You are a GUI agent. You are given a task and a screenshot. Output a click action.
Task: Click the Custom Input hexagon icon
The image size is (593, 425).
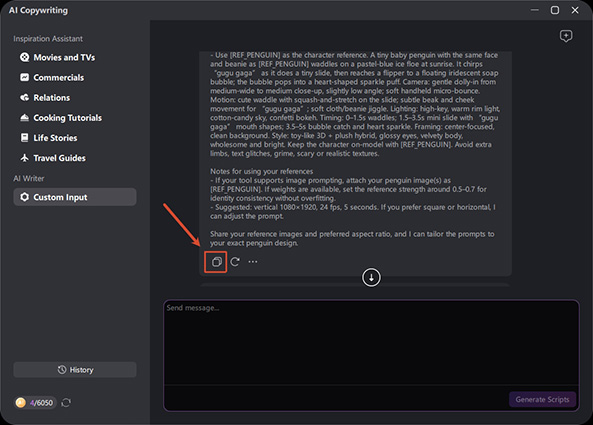(x=25, y=197)
